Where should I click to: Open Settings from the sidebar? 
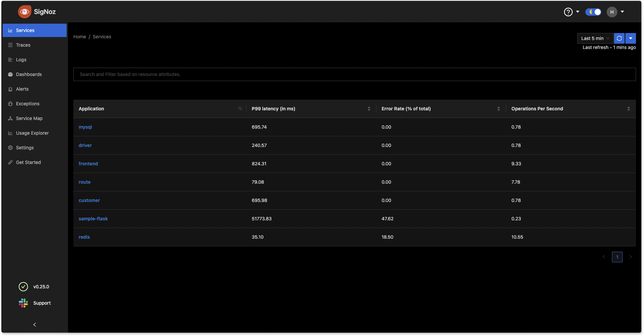(x=35, y=148)
